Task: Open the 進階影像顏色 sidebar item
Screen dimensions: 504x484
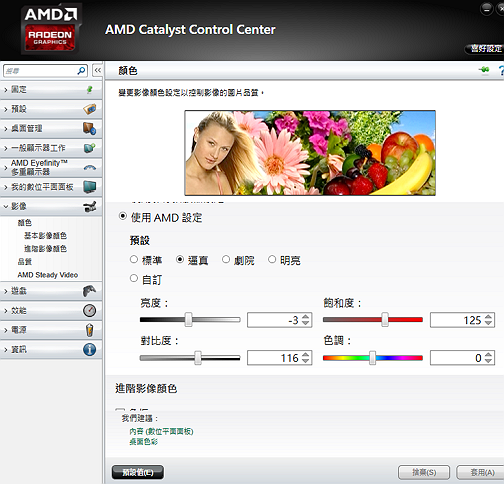Action: [x=45, y=249]
